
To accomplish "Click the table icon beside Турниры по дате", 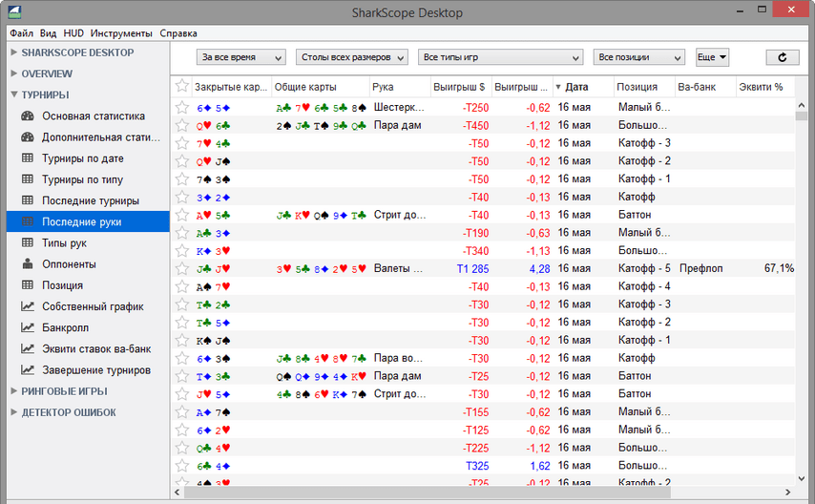I will click(28, 158).
